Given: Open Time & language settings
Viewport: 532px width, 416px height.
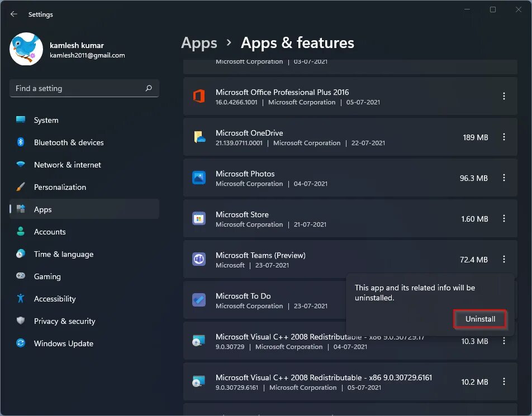Looking at the screenshot, I should (x=84, y=254).
